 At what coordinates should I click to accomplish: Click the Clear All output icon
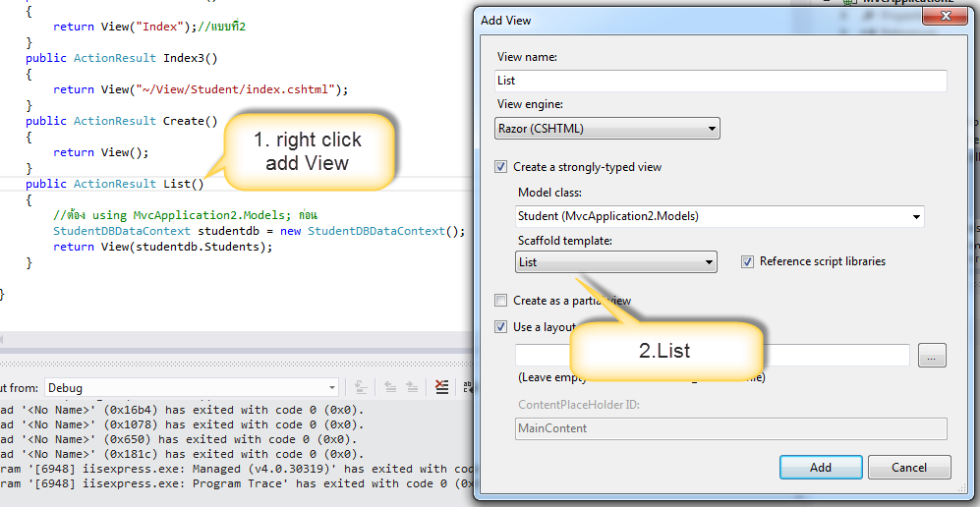coord(442,387)
